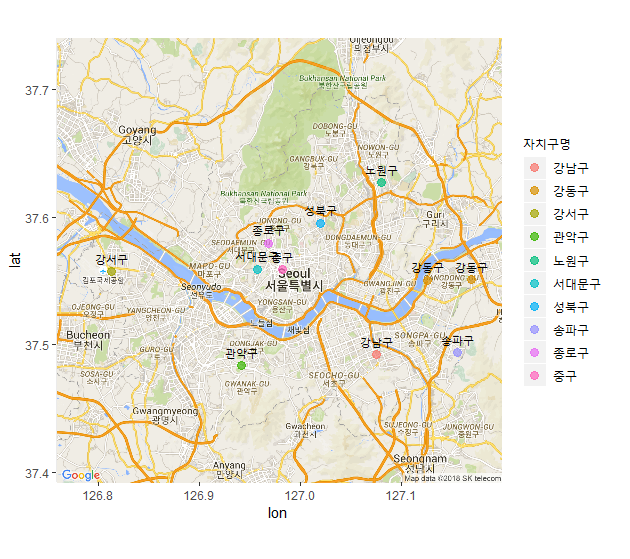630x559 pixels.
Task: Click the 중구 pink data point near Seoul
Action: click(x=282, y=269)
